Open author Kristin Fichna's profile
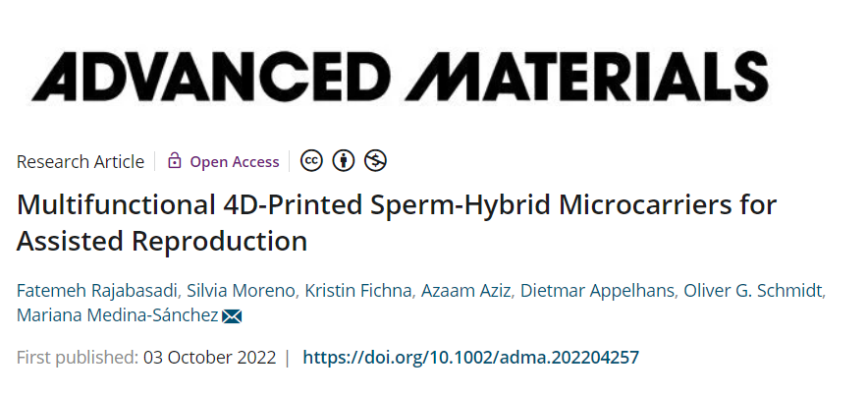 coord(358,291)
